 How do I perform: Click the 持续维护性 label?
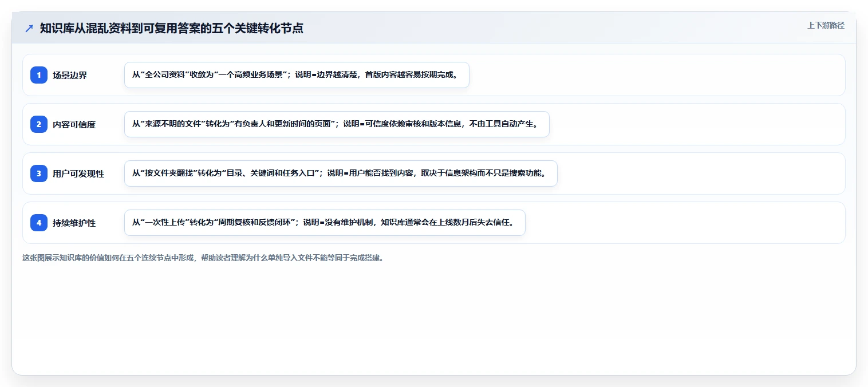74,223
